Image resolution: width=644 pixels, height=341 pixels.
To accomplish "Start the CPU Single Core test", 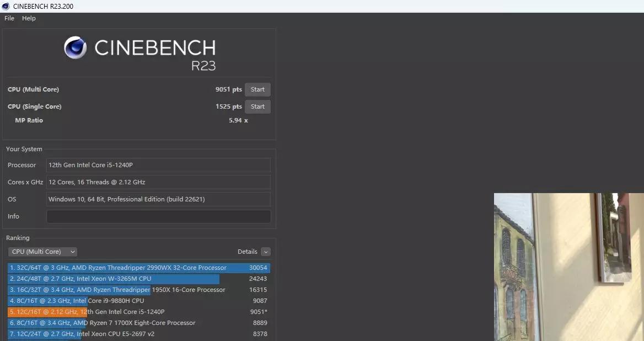I will click(x=257, y=106).
